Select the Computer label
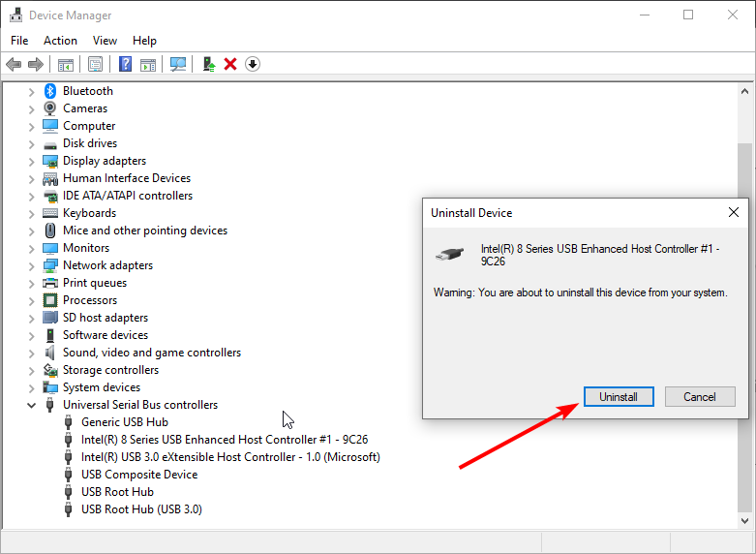 click(89, 126)
